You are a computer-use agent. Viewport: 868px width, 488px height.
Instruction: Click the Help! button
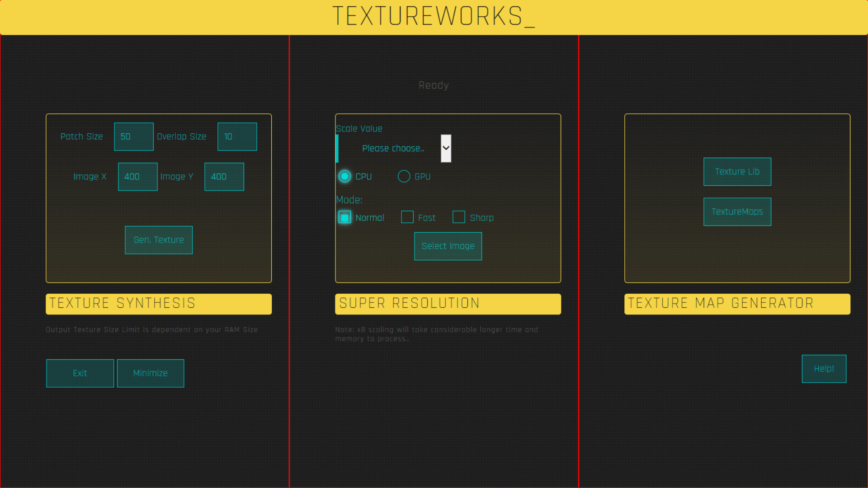coord(824,368)
